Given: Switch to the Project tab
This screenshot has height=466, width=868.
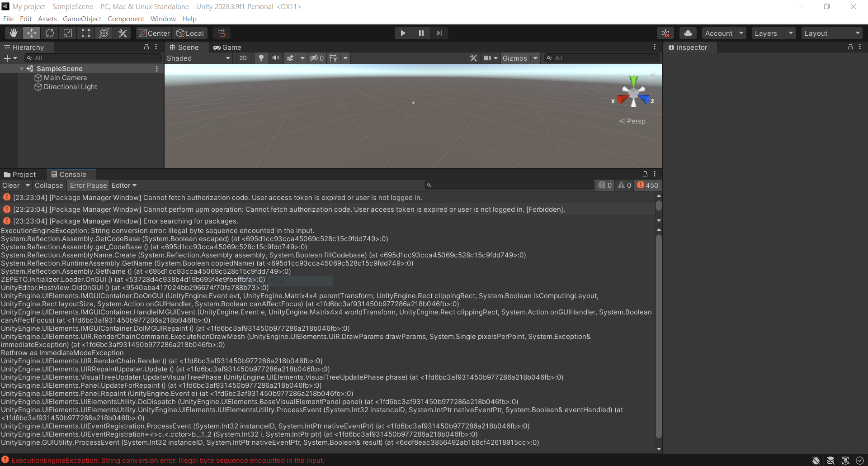Looking at the screenshot, I should pos(20,175).
